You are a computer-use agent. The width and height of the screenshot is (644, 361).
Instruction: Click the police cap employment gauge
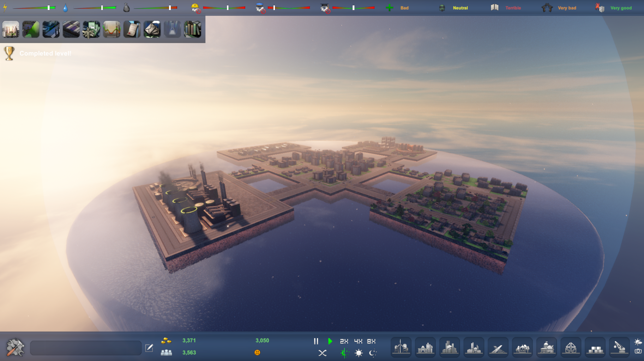pos(289,8)
